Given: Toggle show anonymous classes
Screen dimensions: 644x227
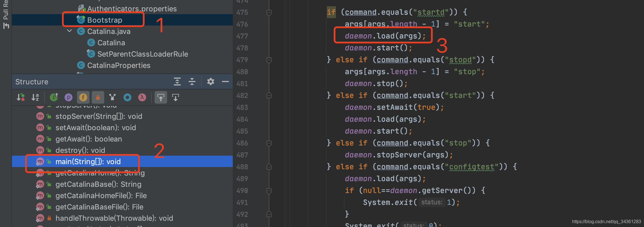Looking at the screenshot, I should pos(127,97).
